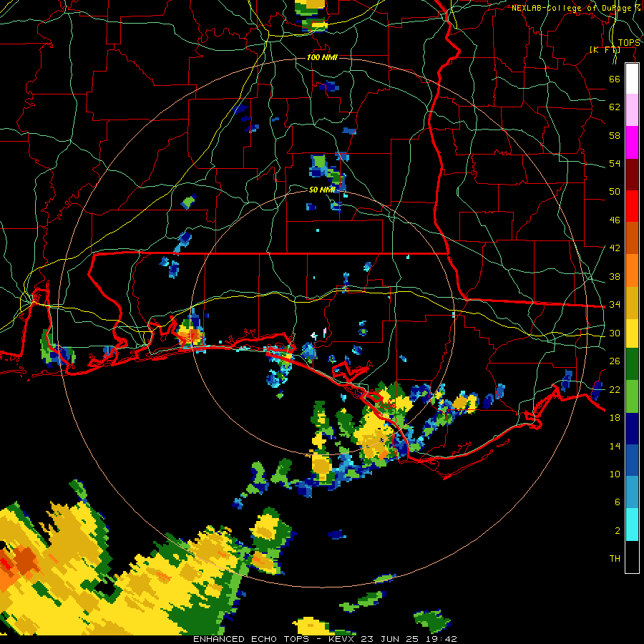
Task: Click the light green legend swatch
Action: 632,396
